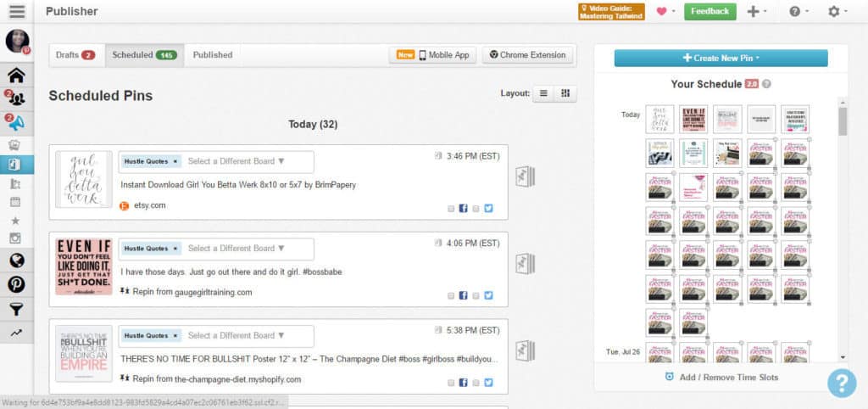Click the Facebook icon on the 4:06 PM pin
Viewport: 868px width, 409px height.
click(464, 295)
